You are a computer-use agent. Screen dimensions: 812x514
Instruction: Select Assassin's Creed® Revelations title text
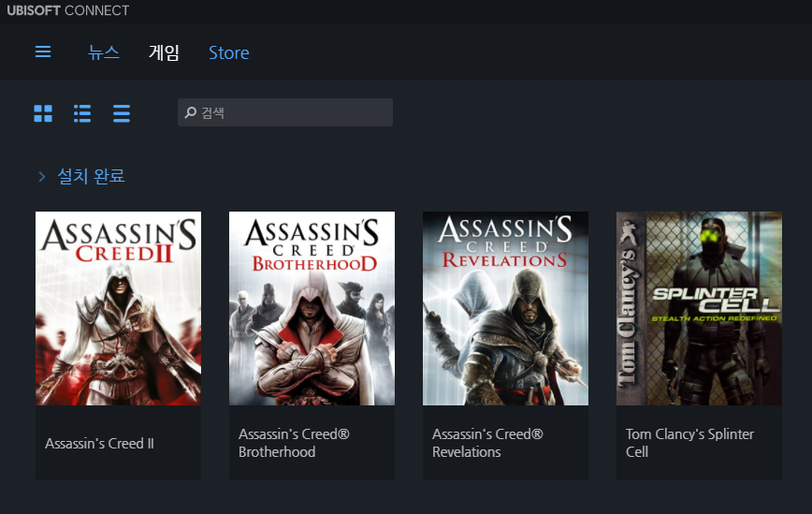487,443
